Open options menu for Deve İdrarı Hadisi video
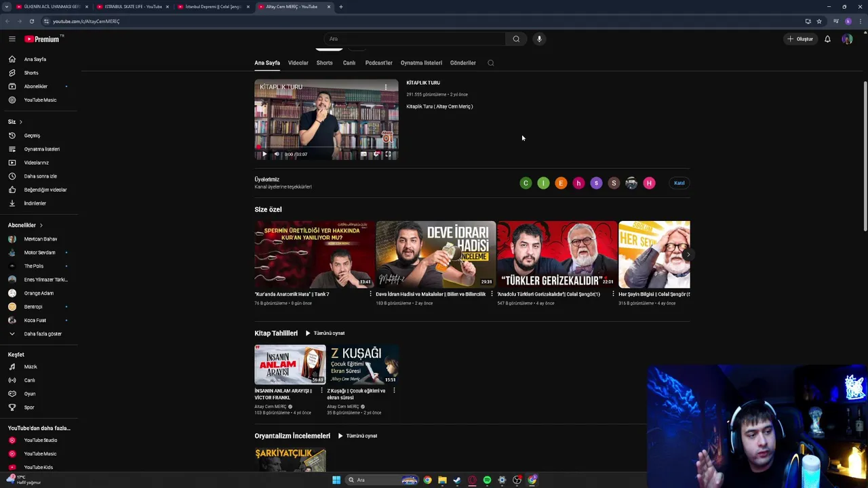The height and width of the screenshot is (488, 868). [x=492, y=294]
